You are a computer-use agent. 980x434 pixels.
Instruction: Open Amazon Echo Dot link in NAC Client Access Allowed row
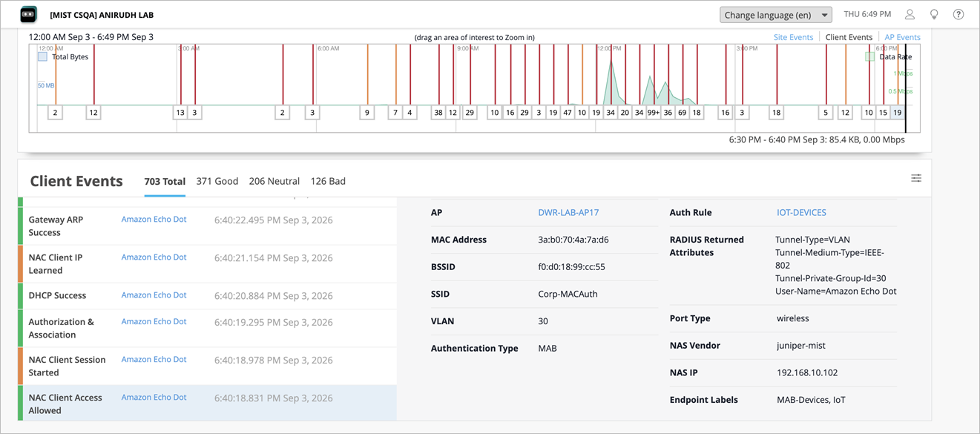click(154, 398)
